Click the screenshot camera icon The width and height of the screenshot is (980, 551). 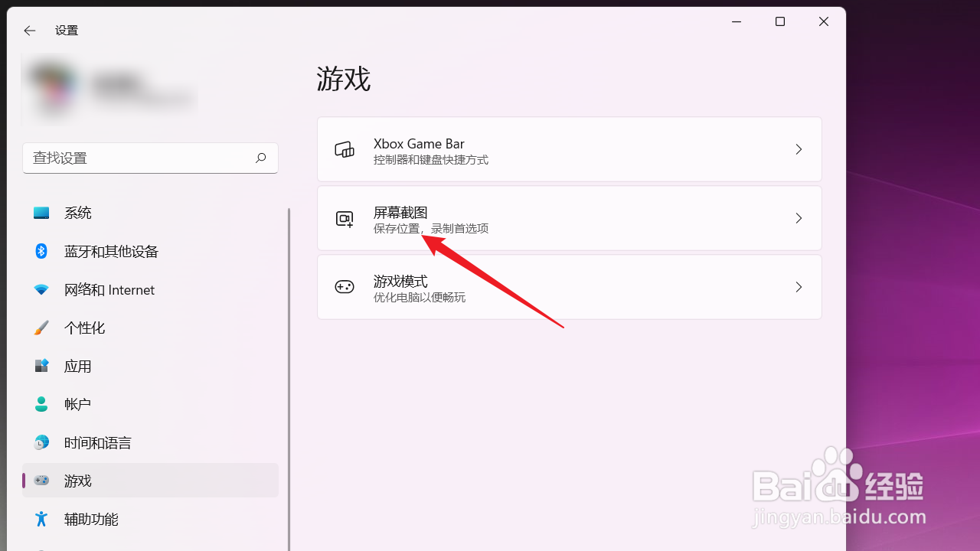click(345, 218)
